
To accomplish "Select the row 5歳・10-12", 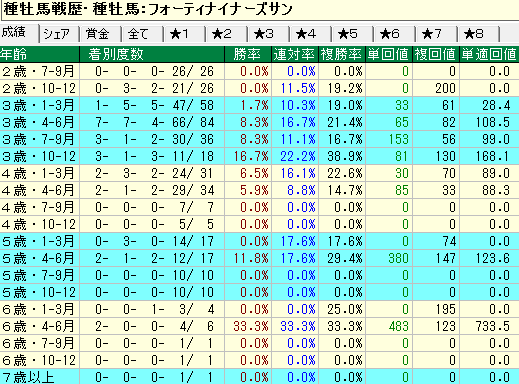I will (x=259, y=292).
